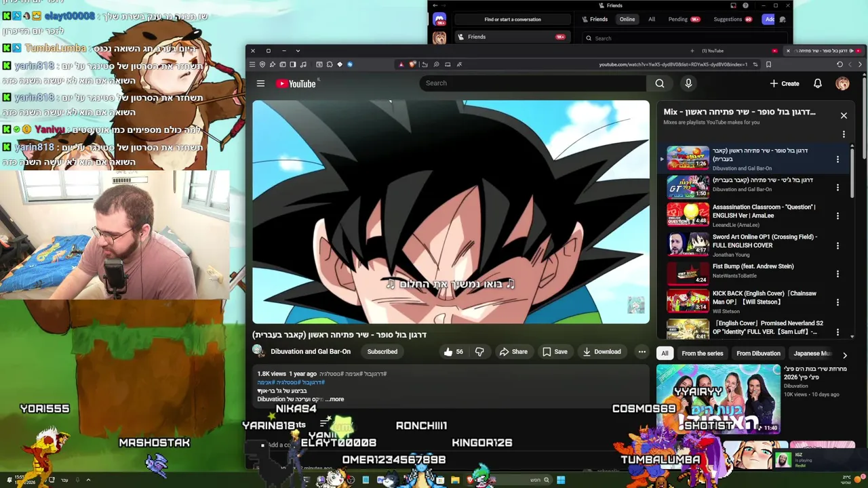Image resolution: width=868 pixels, height=488 pixels.
Task: Bookmark this page in the address bar
Action: point(768,64)
